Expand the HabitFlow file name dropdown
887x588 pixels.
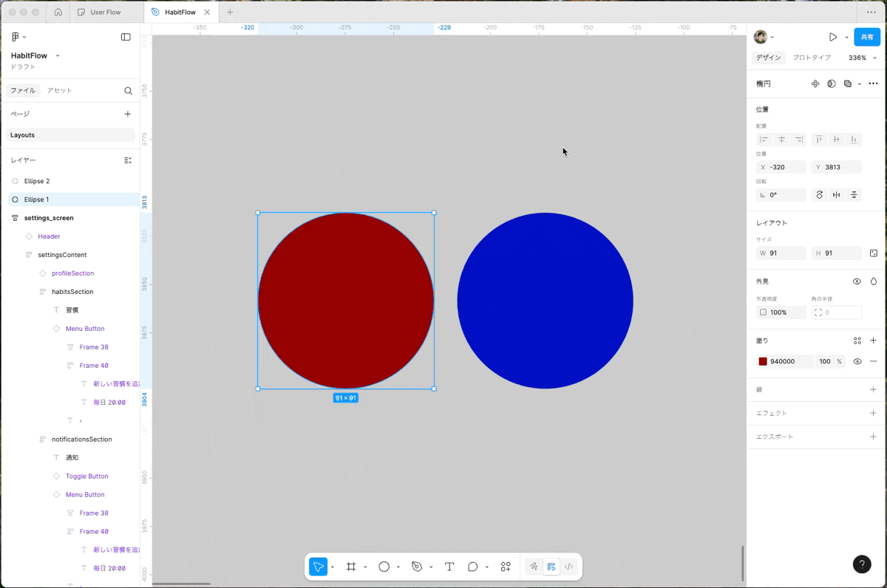tap(58, 55)
